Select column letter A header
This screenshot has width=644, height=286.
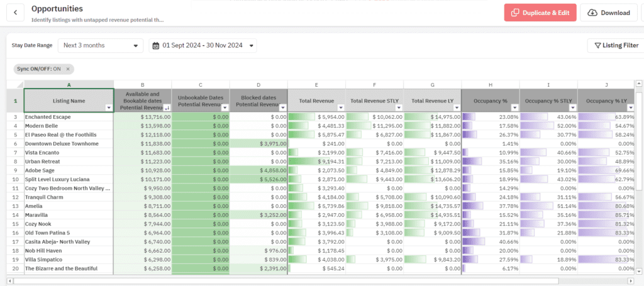69,84
